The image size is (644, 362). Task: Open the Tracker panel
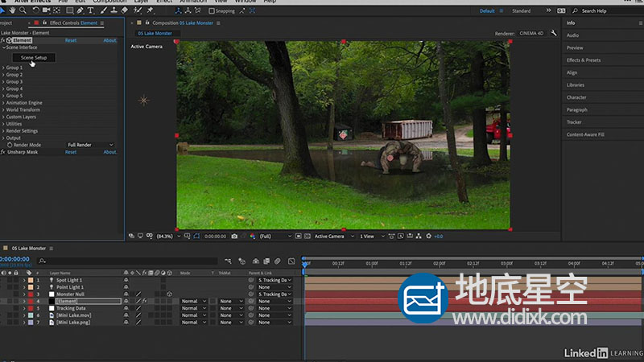pyautogui.click(x=574, y=122)
